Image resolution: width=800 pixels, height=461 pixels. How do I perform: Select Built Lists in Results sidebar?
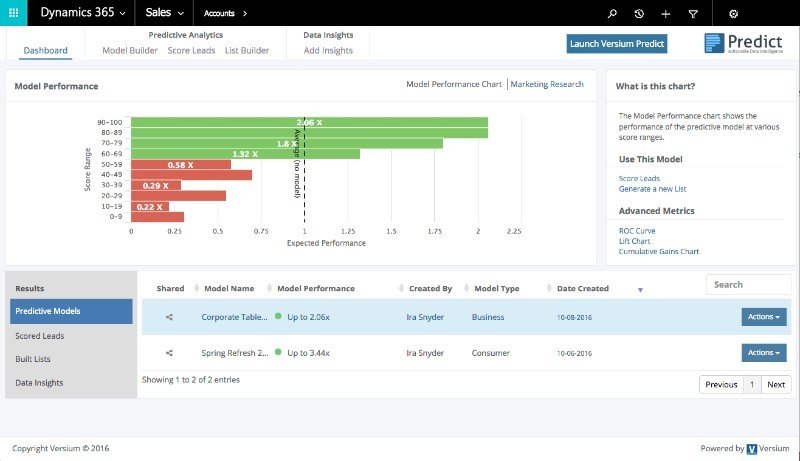point(33,359)
